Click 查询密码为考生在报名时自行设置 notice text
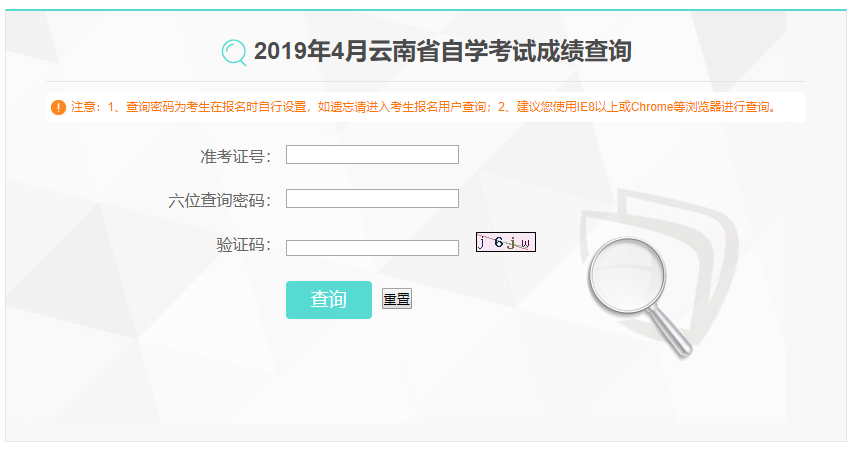 (217, 107)
